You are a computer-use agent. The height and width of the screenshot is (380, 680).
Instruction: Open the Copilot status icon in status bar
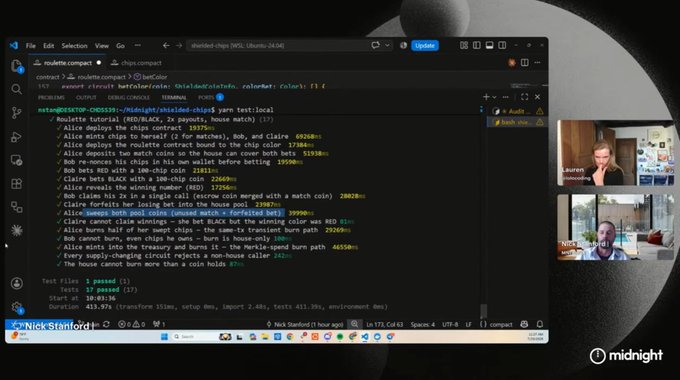pos(524,324)
